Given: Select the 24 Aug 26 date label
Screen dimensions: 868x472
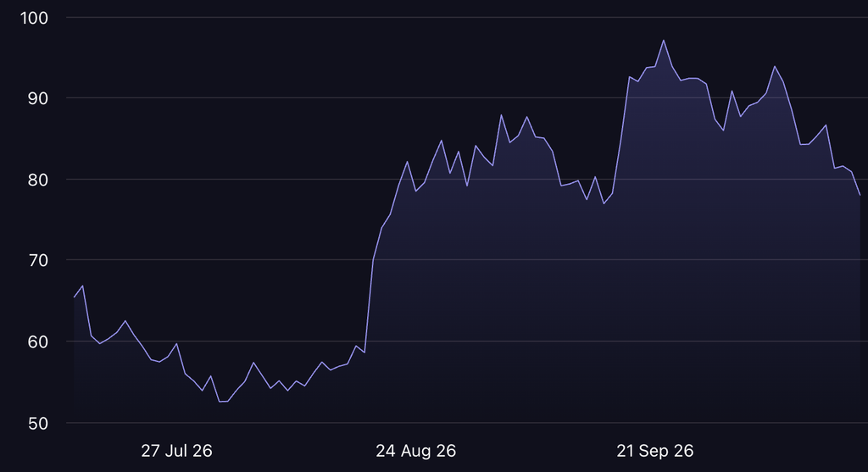Looking at the screenshot, I should [415, 451].
